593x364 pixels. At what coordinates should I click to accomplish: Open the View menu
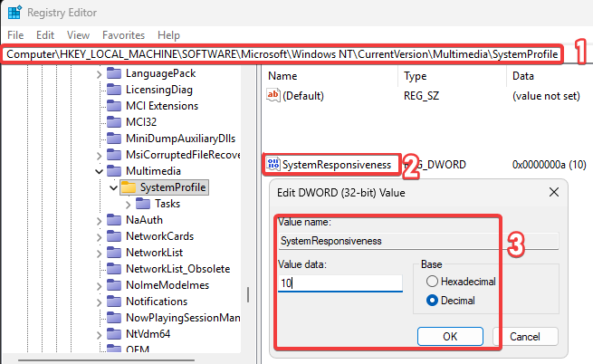(x=78, y=35)
